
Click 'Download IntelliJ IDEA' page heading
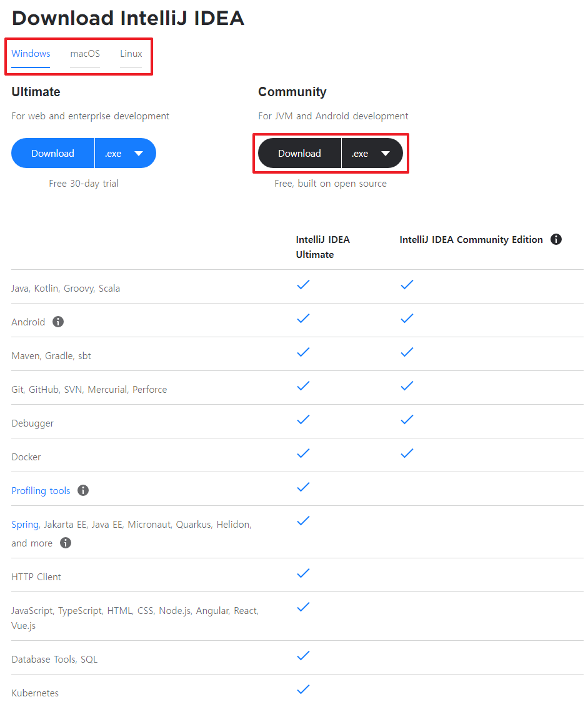click(127, 18)
